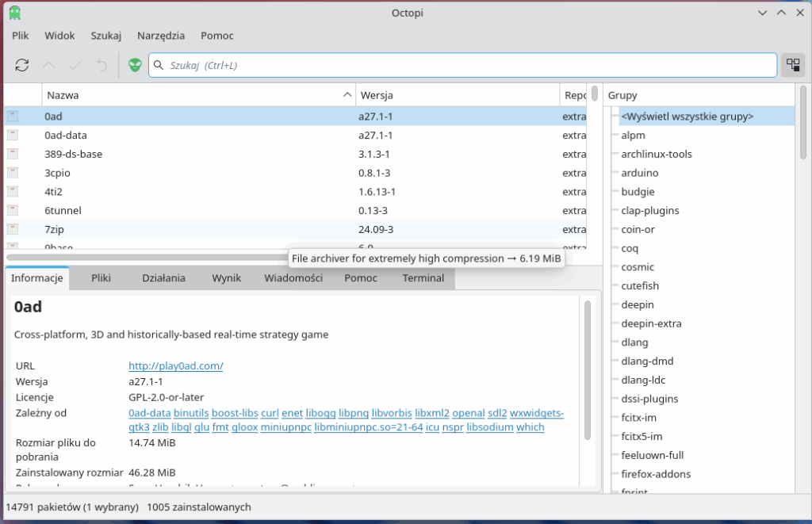
Task: Open the Widok menu
Action: click(59, 36)
